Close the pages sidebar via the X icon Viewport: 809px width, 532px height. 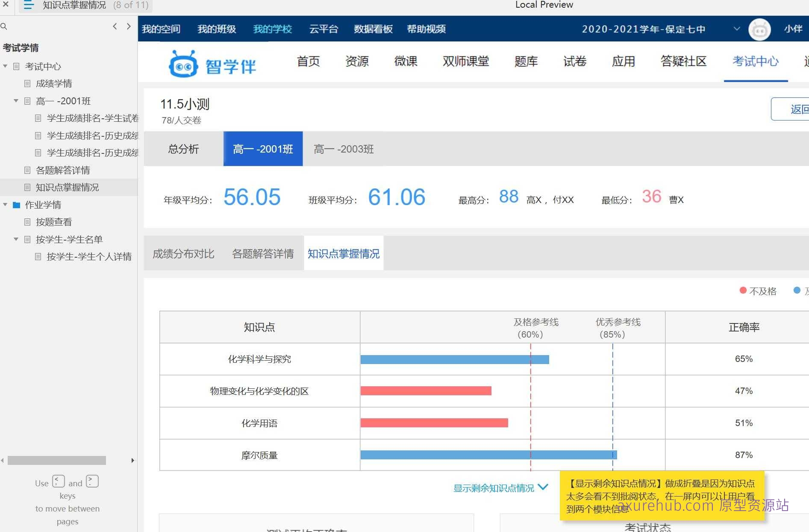pos(6,5)
